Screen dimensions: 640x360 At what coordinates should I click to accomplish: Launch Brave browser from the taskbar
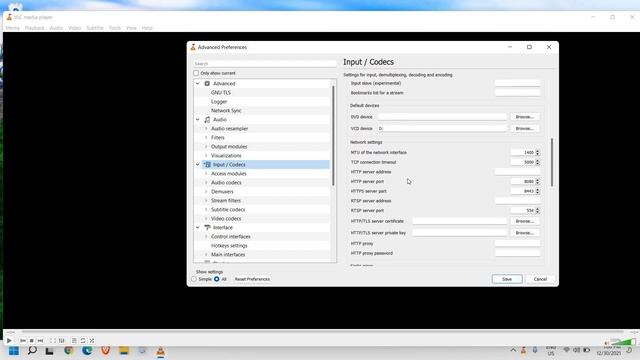coord(106,351)
